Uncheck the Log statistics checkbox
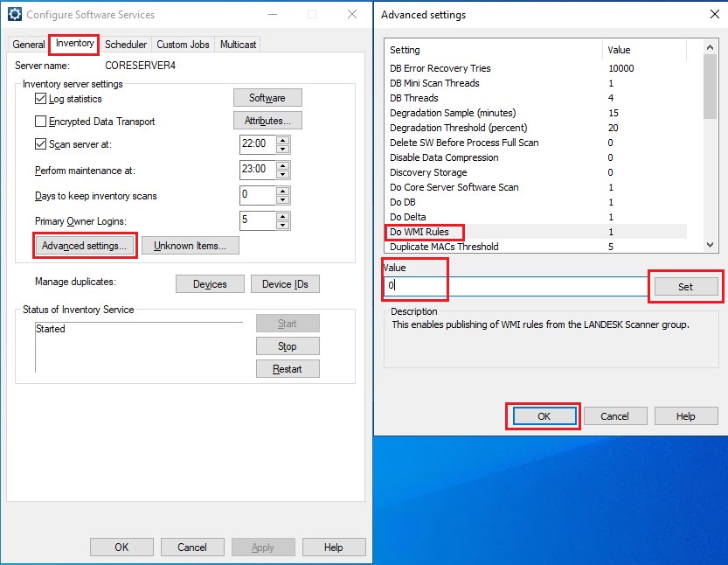The image size is (728, 565). pyautogui.click(x=40, y=99)
